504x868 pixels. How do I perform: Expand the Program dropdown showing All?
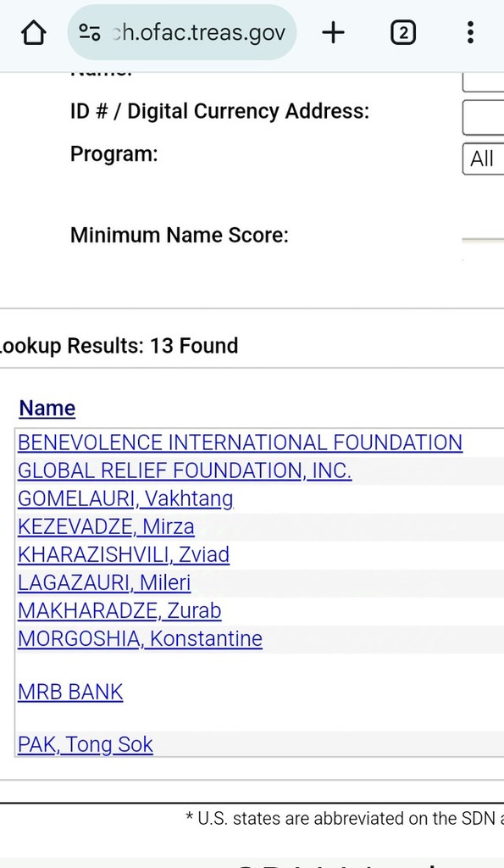(483, 159)
